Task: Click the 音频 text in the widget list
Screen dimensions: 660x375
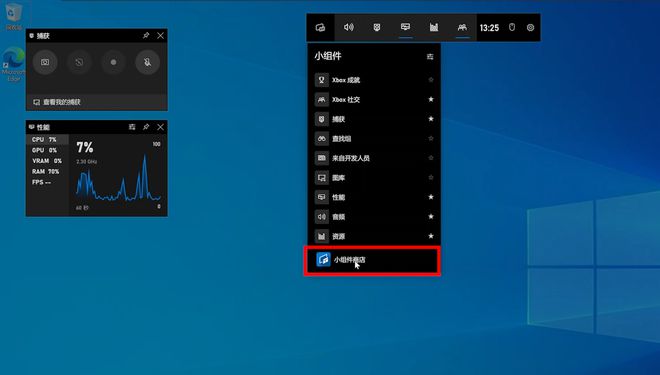Action: pyautogui.click(x=338, y=217)
